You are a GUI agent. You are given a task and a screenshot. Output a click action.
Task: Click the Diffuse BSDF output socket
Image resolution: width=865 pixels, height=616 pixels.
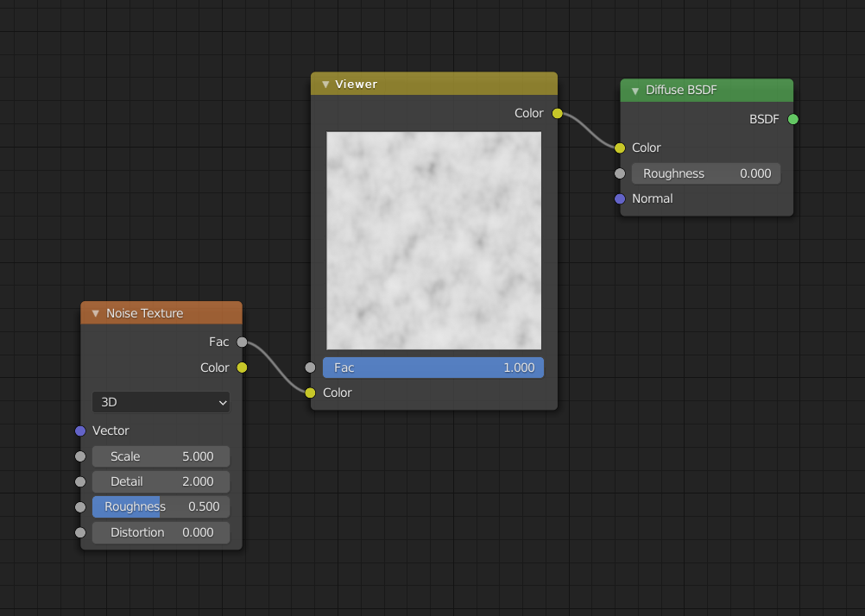click(x=792, y=119)
